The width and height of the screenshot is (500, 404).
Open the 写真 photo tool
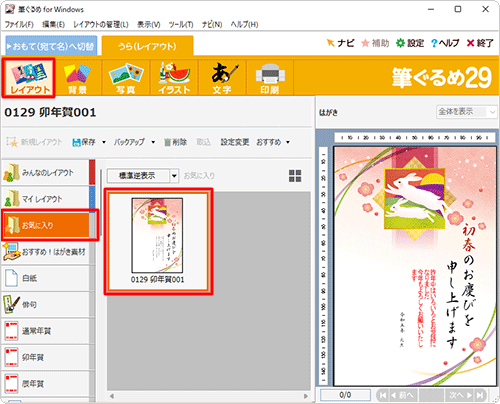(x=126, y=78)
